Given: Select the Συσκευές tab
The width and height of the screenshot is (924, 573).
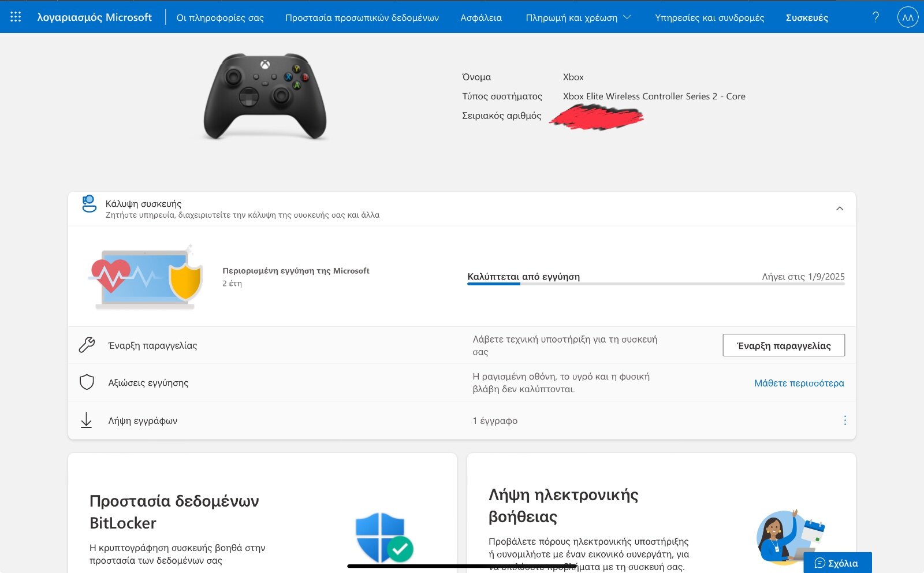Looking at the screenshot, I should click(x=807, y=17).
